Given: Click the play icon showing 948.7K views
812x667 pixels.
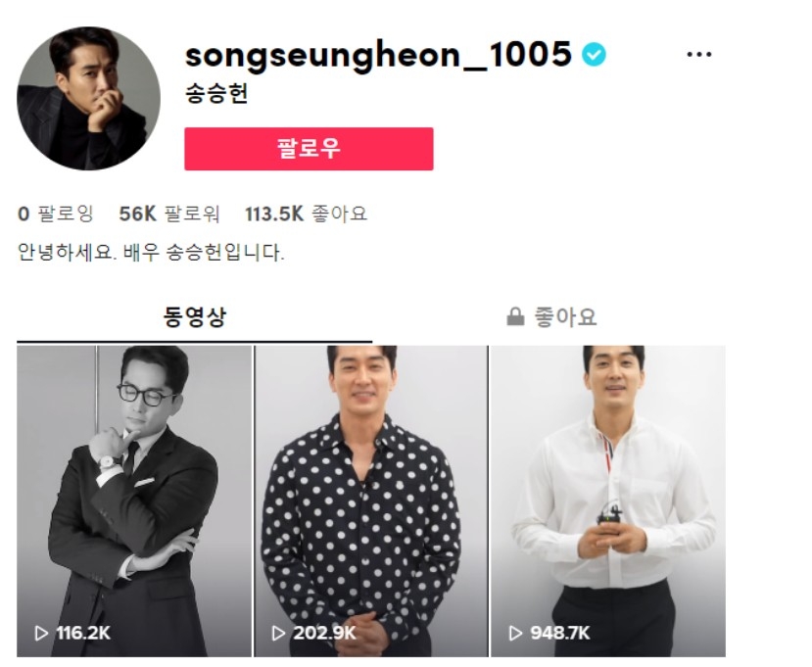Looking at the screenshot, I should click(515, 633).
